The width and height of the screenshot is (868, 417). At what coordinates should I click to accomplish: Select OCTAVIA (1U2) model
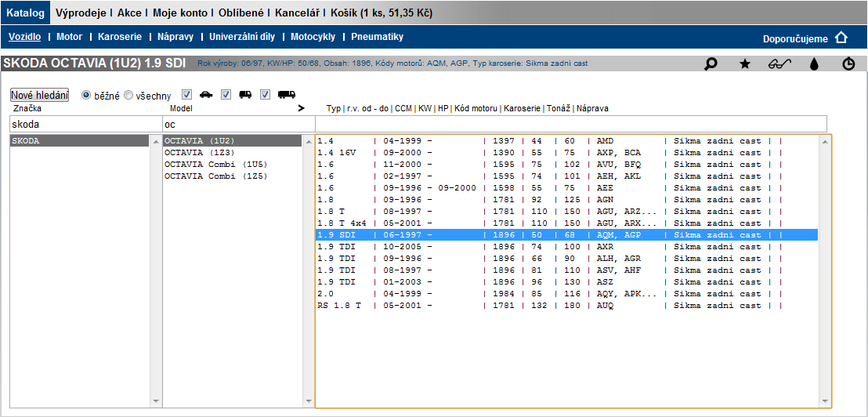click(233, 140)
